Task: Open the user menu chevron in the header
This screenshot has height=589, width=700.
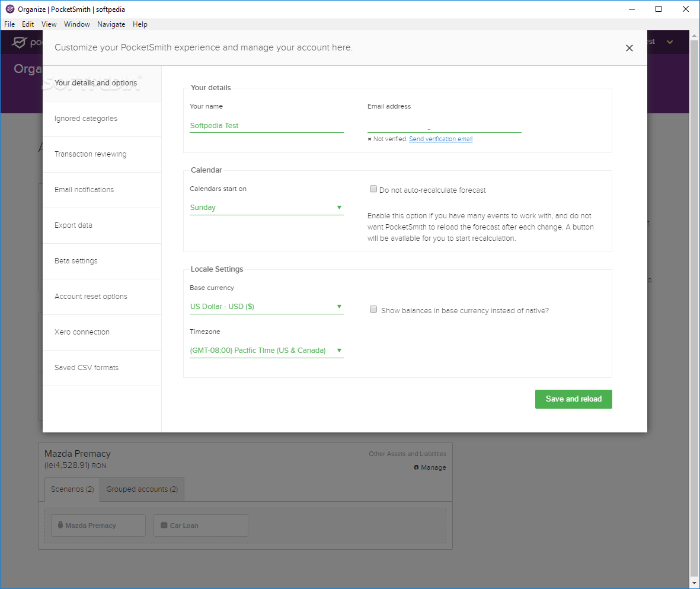Action: coord(670,42)
